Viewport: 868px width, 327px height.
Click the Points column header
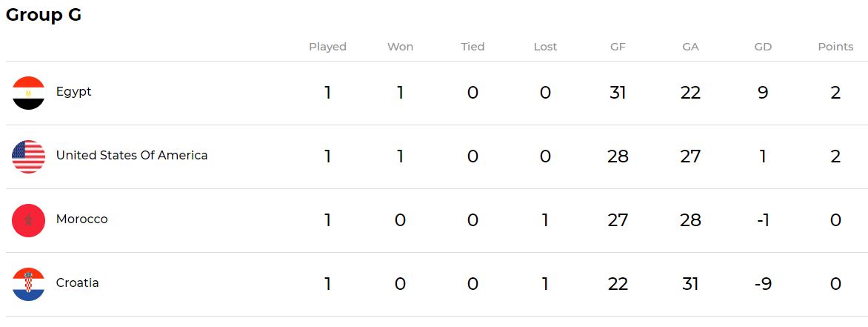(835, 47)
